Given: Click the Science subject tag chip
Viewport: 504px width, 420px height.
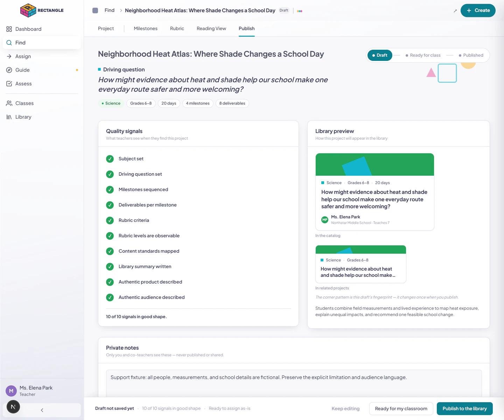Looking at the screenshot, I should [x=111, y=104].
